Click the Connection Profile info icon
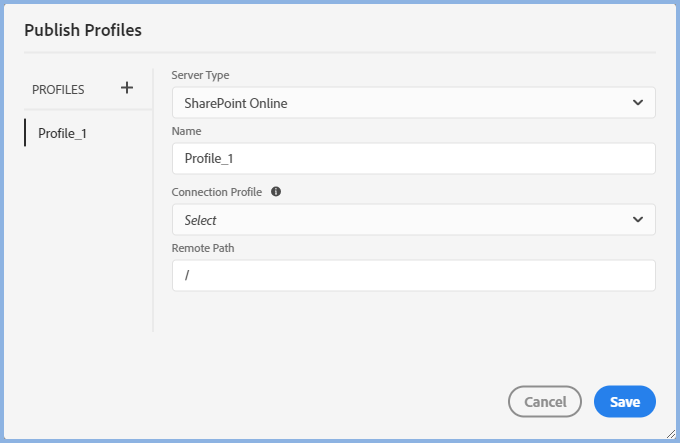Screen dimensions: 680x443 [x=276, y=191]
